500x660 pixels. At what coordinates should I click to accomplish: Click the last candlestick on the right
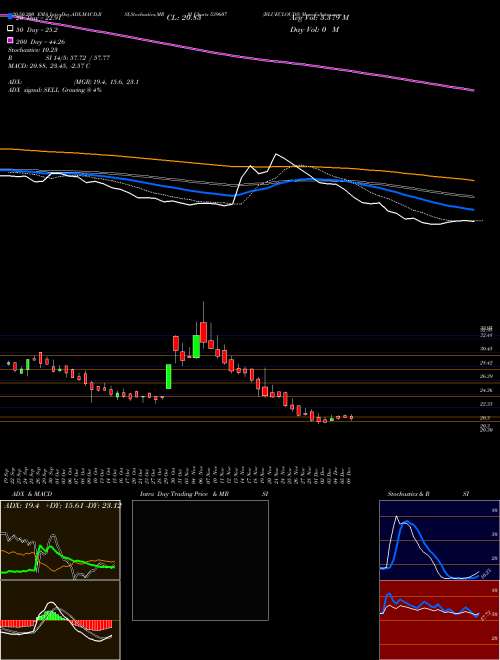pyautogui.click(x=351, y=417)
